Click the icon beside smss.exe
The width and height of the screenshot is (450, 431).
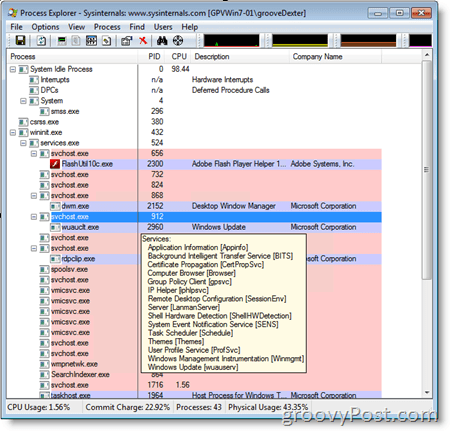tap(44, 111)
